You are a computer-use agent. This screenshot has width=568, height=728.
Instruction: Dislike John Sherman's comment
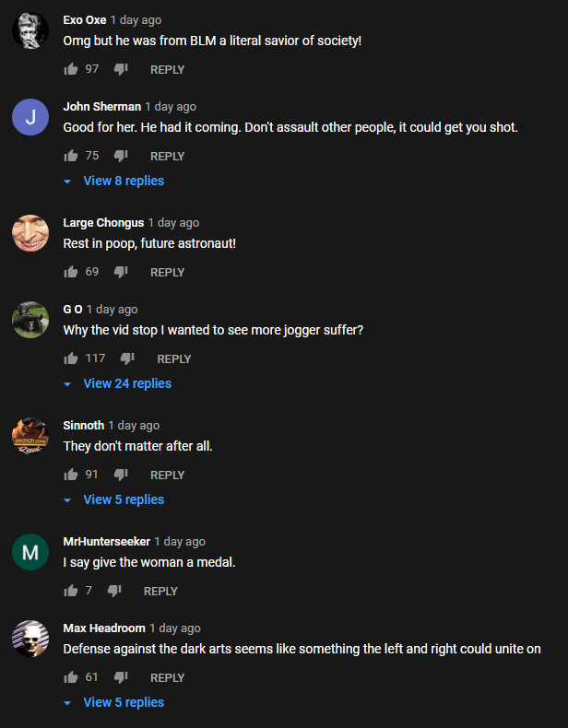click(x=121, y=156)
